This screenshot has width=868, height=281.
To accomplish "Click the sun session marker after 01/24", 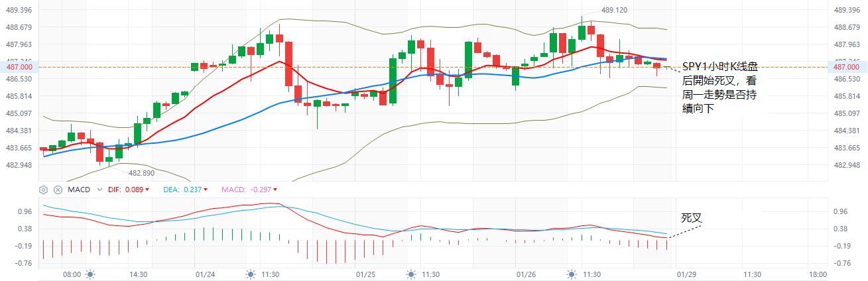I will pos(251,274).
